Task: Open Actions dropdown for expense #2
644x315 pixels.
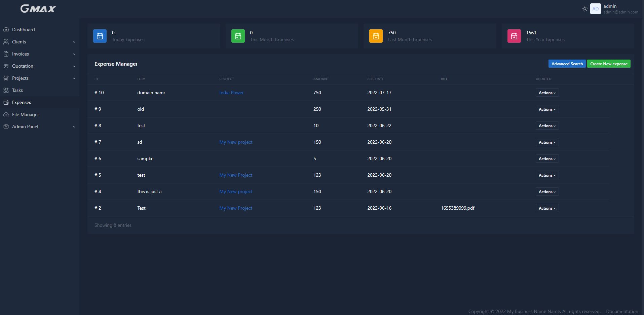Action: point(547,208)
